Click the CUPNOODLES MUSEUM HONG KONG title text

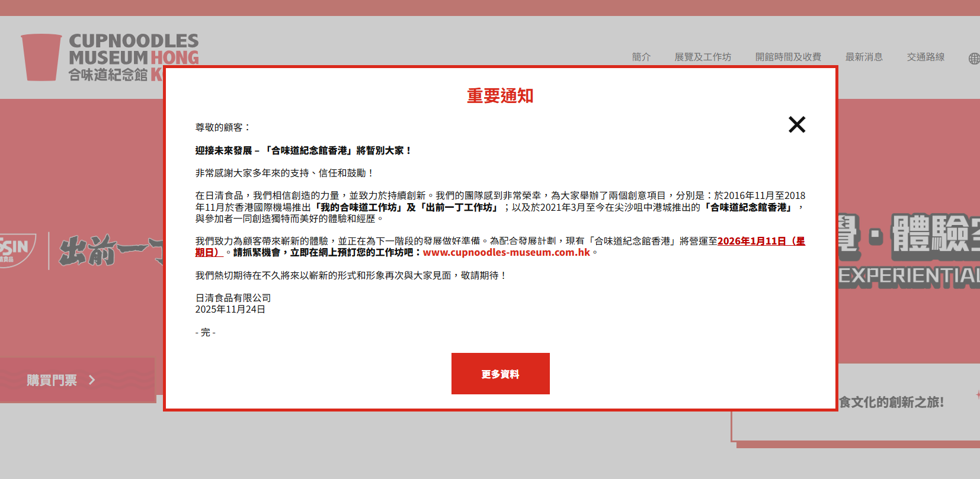pos(133,49)
